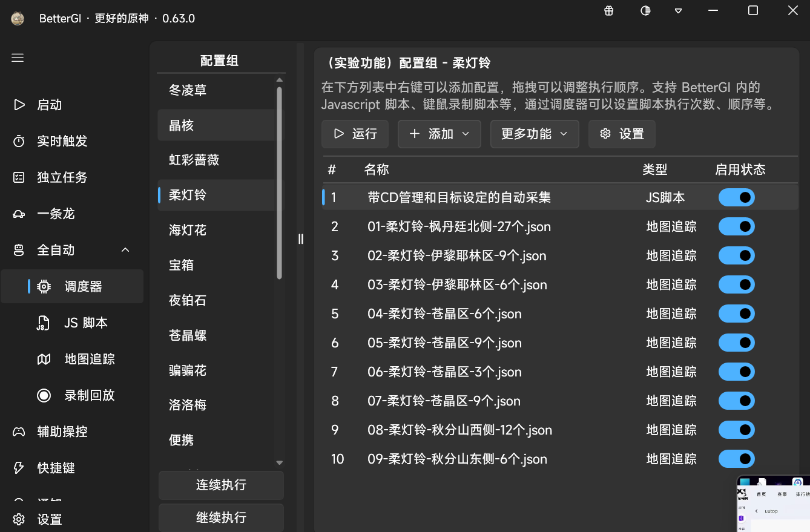Click the panel splitter handle icon

pos(301,239)
